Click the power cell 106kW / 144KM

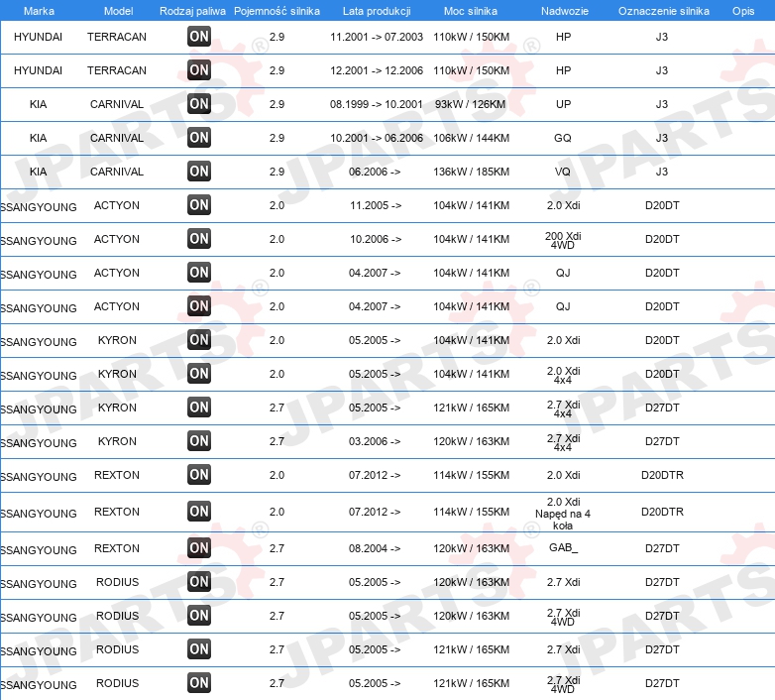coord(471,138)
